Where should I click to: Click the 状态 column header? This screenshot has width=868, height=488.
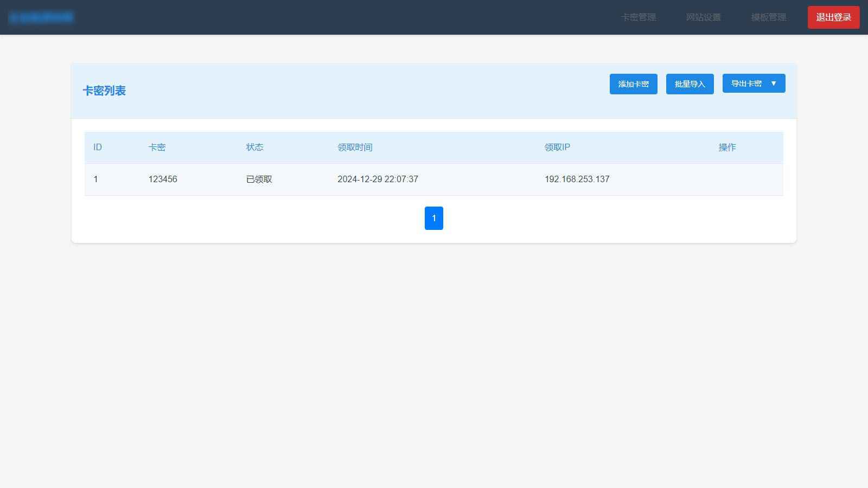point(254,147)
